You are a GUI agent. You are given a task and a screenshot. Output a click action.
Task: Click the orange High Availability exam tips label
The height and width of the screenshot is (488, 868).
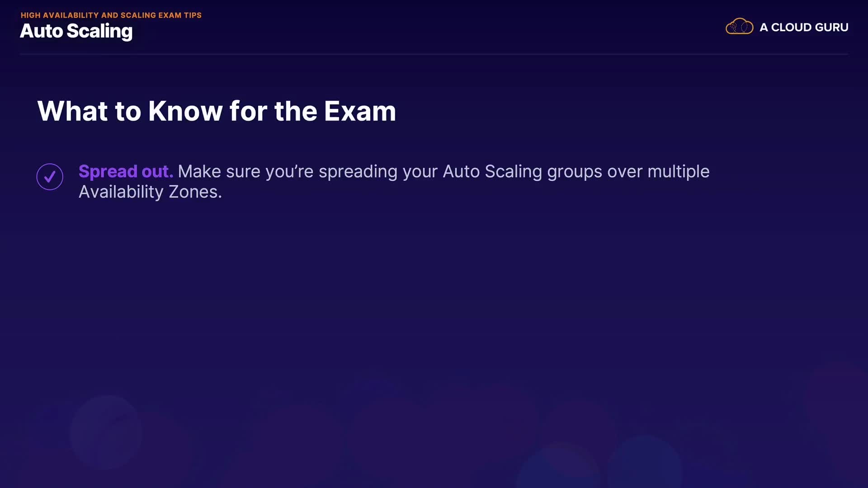tap(111, 15)
